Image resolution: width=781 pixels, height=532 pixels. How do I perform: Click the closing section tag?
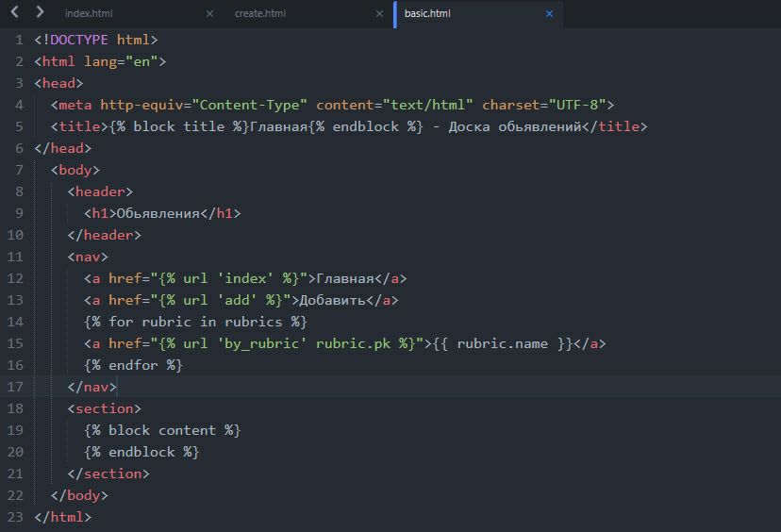click(108, 474)
